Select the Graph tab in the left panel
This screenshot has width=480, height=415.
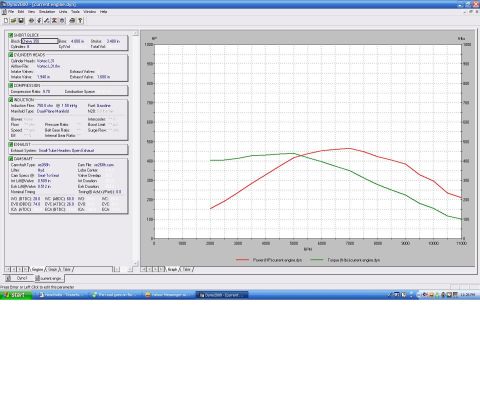point(53,269)
